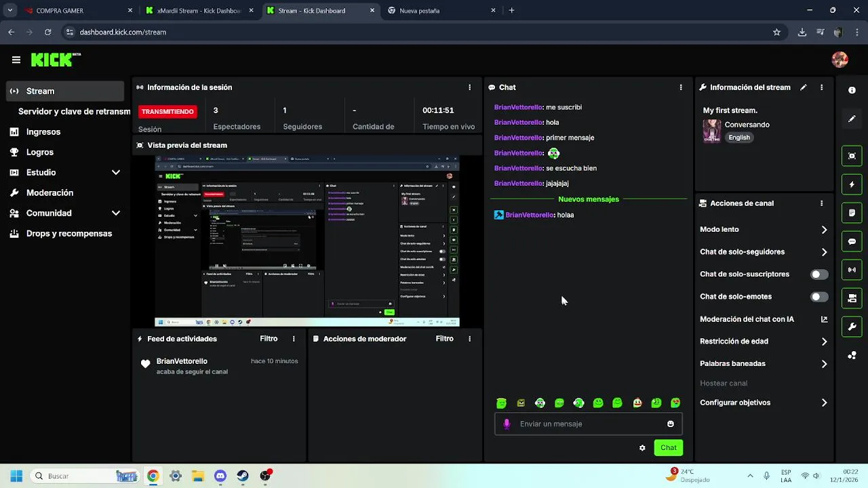Open the Chat panel options menu
This screenshot has height=488, width=868.
[x=681, y=87]
